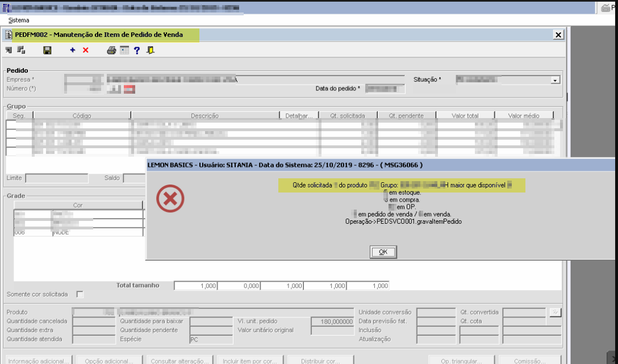Click the Qt. pendente column header

[x=406, y=115]
